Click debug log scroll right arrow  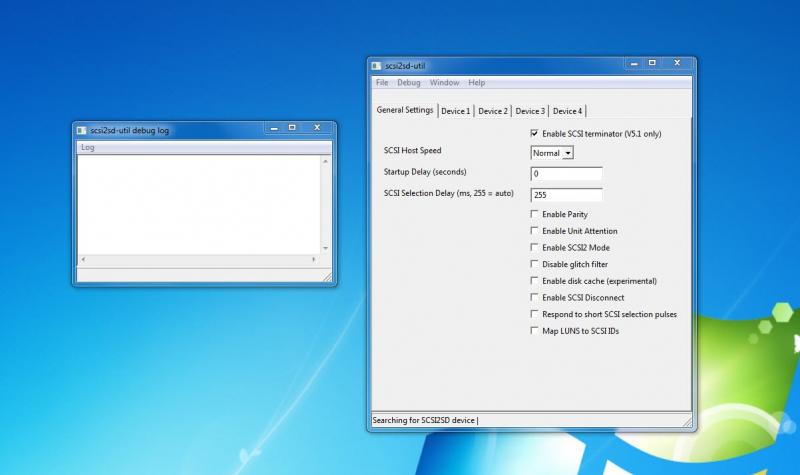click(x=314, y=259)
